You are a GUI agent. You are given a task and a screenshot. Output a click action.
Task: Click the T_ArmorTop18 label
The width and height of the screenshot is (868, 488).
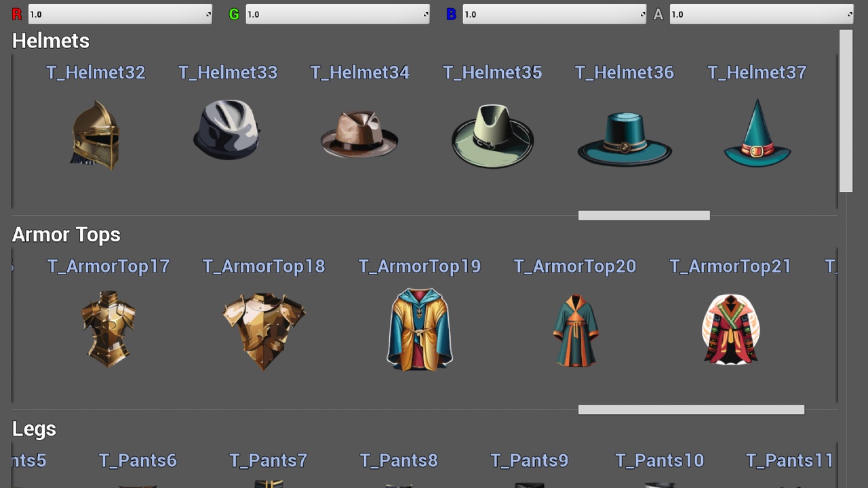[264, 267]
